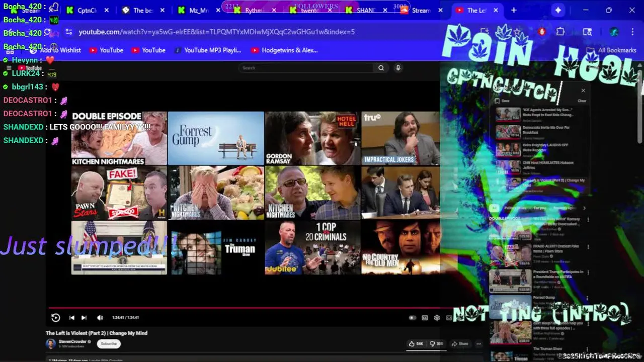Click the replay video button
644x362 pixels.
coord(55,317)
